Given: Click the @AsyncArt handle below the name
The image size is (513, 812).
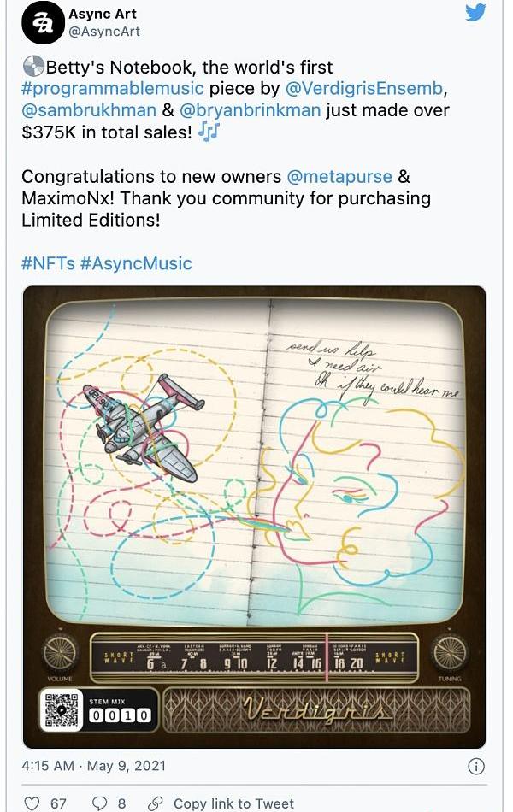Looking at the screenshot, I should [x=104, y=32].
